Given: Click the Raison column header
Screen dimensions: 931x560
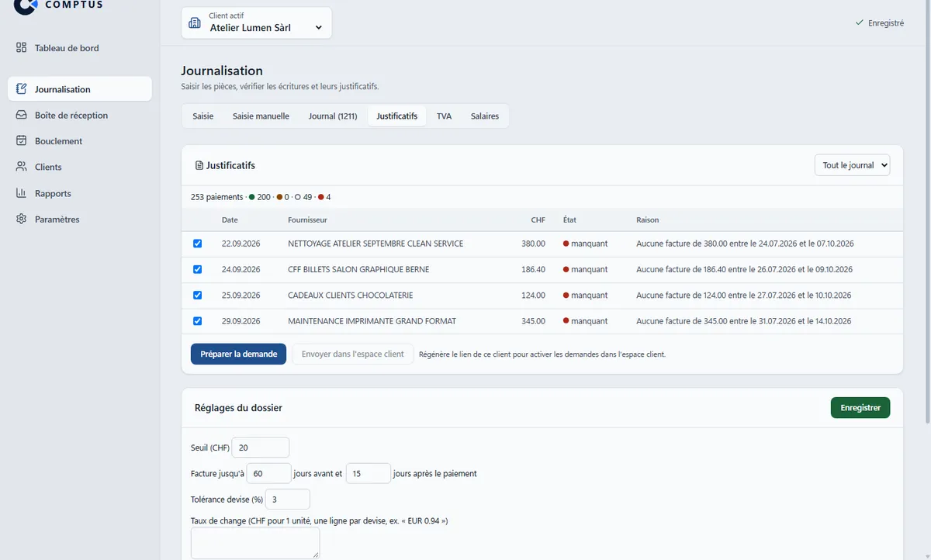Looking at the screenshot, I should pos(647,220).
